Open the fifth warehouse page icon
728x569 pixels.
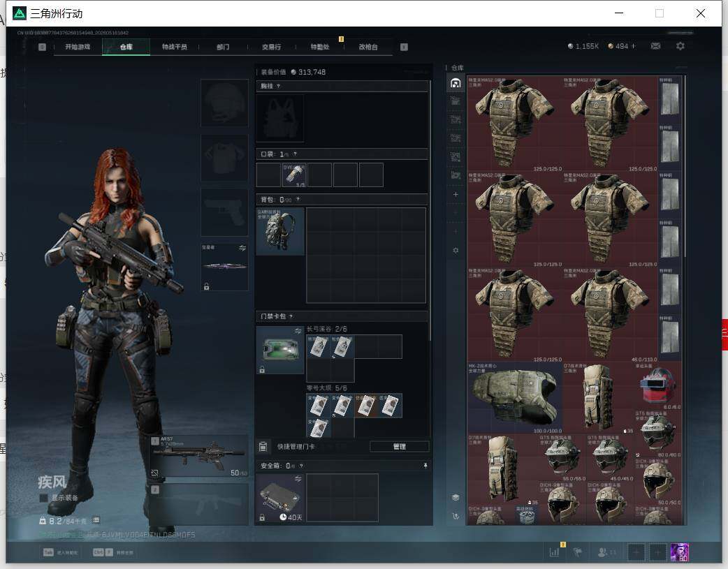pos(456,157)
